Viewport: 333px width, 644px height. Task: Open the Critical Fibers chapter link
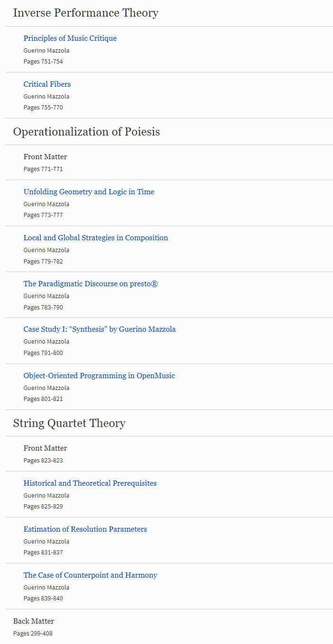pyautogui.click(x=47, y=84)
